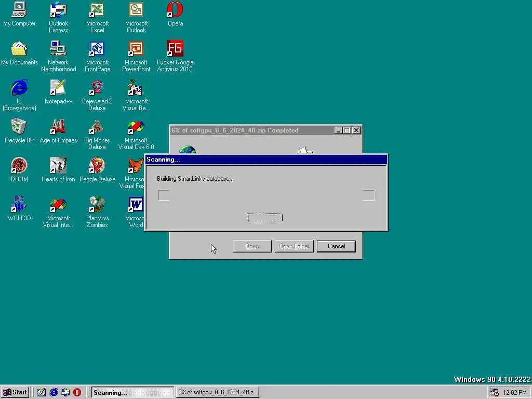The width and height of the screenshot is (532, 399).
Task: Launch Opera from Quick Launch bar
Action: tap(77, 392)
